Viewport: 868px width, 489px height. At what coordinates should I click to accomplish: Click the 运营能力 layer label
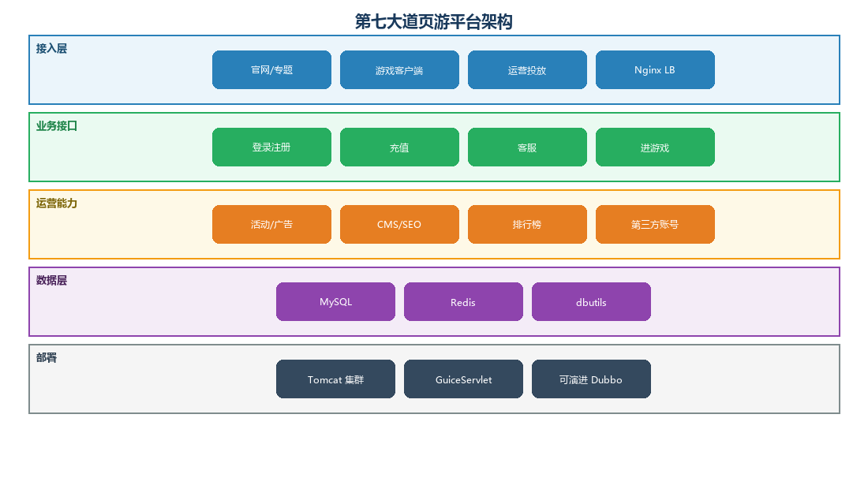pyautogui.click(x=57, y=203)
